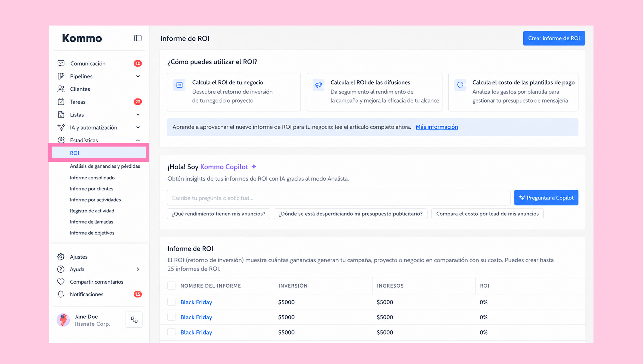Image resolution: width=643 pixels, height=364 pixels.
Task: Open the third Black Friday report link
Action: 196,332
